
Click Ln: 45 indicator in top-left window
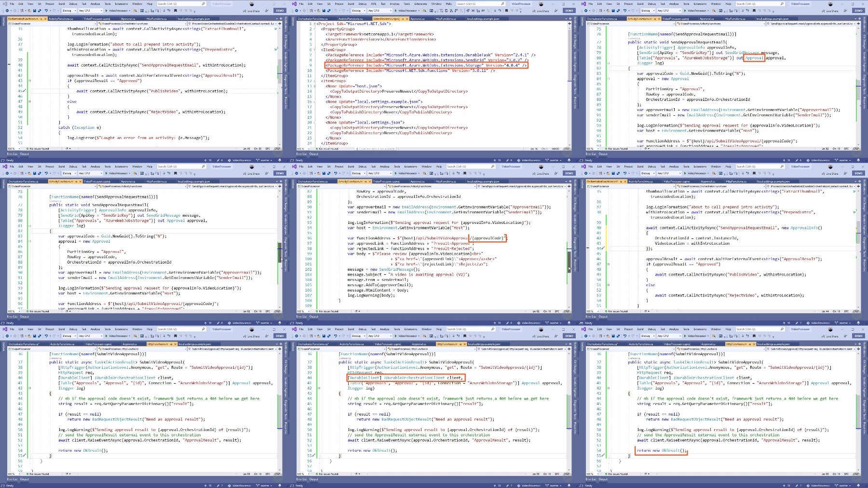[246, 149]
